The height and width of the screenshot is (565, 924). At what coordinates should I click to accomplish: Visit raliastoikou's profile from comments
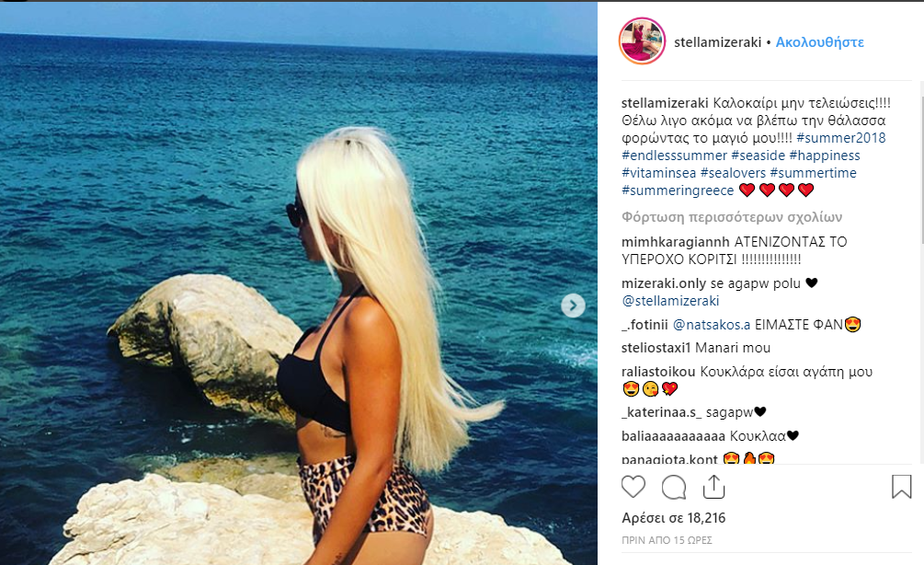(658, 372)
